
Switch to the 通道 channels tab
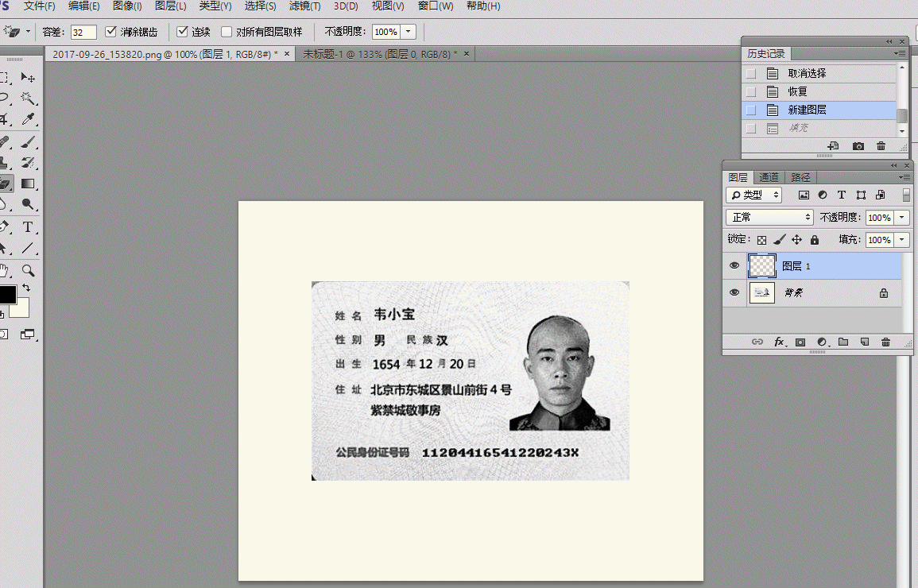[769, 177]
